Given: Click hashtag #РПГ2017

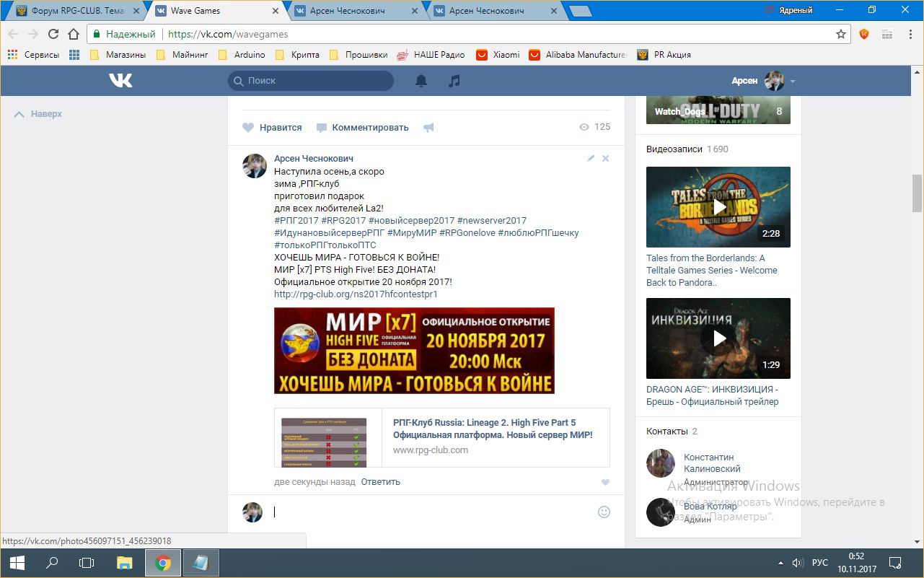Looking at the screenshot, I should pos(296,221).
